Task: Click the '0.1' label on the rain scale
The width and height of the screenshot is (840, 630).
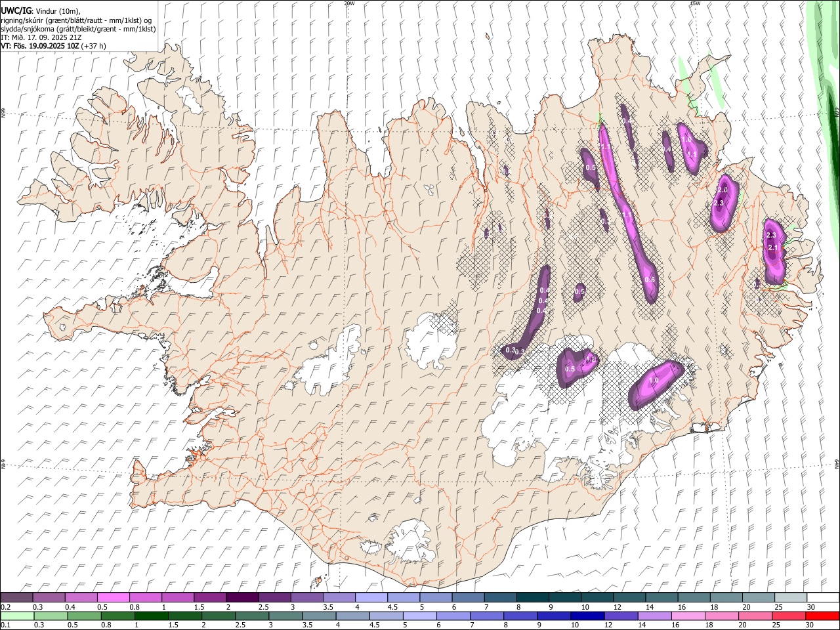Action: point(6,625)
